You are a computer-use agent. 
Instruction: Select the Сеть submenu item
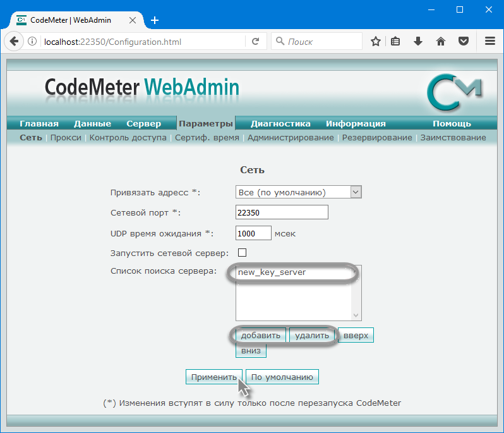(31, 138)
